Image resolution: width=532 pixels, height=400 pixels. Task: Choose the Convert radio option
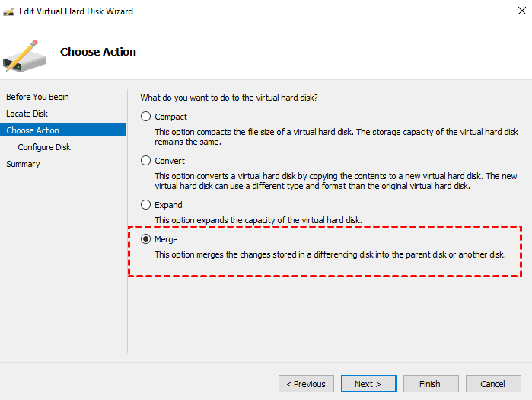[146, 161]
